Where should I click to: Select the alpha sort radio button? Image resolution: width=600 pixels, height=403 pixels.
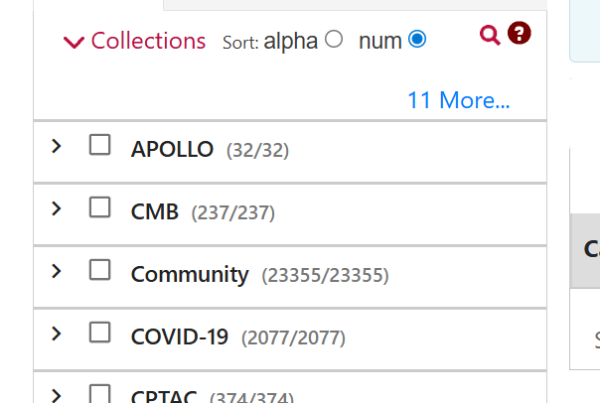coord(334,39)
